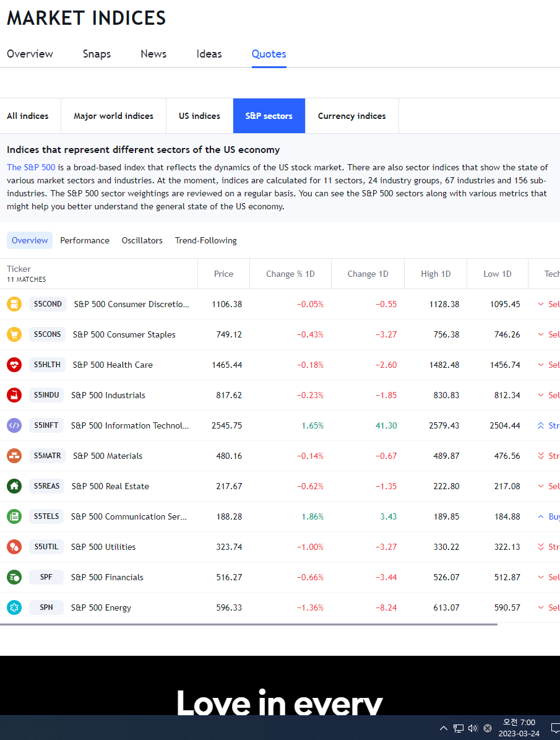Open the SPN ticker badge
This screenshot has width=560, height=740.
pos(46,607)
